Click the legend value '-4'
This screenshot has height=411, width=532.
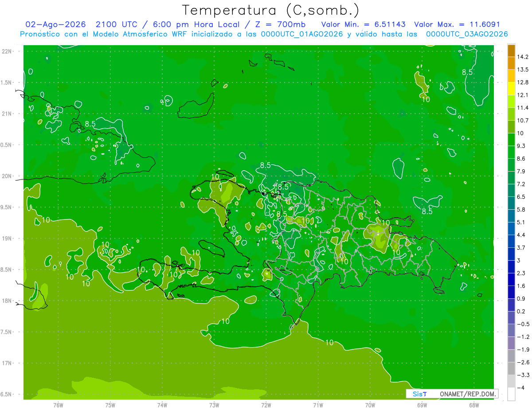(520, 388)
